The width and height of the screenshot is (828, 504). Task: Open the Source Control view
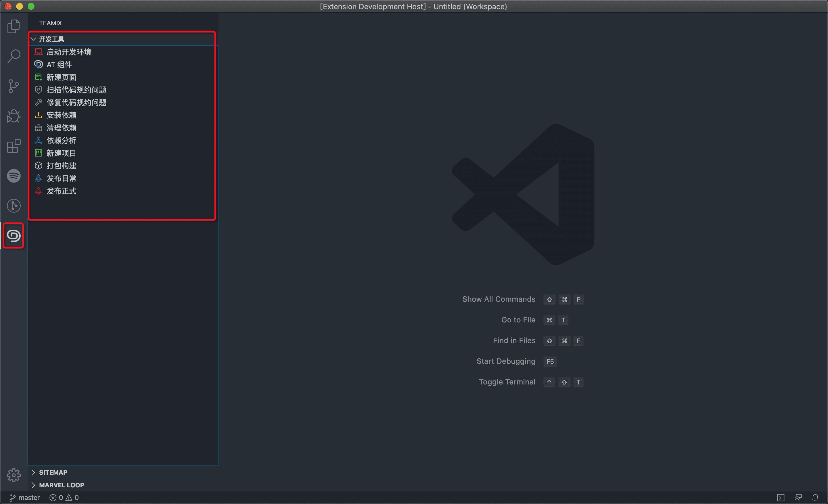[14, 86]
